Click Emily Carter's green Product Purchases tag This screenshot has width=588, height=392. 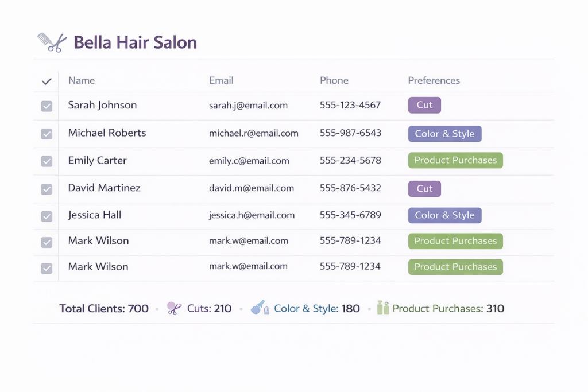pyautogui.click(x=455, y=160)
